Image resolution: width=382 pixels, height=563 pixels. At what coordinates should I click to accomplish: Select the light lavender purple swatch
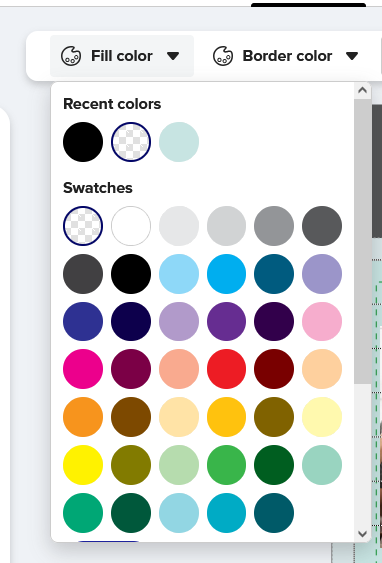pyautogui.click(x=179, y=321)
